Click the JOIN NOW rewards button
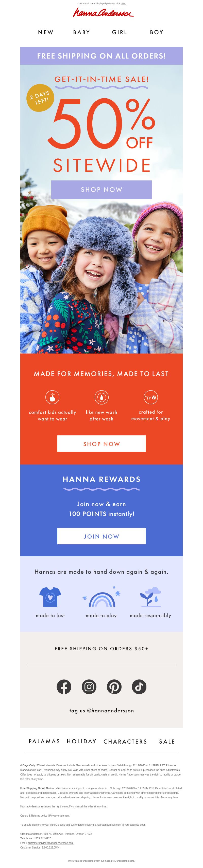Image resolution: width=203 pixels, height=868 pixels. pyautogui.click(x=101, y=536)
